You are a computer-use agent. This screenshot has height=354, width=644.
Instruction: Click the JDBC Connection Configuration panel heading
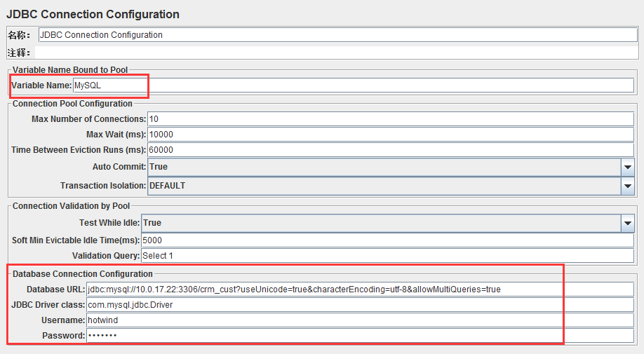point(93,14)
